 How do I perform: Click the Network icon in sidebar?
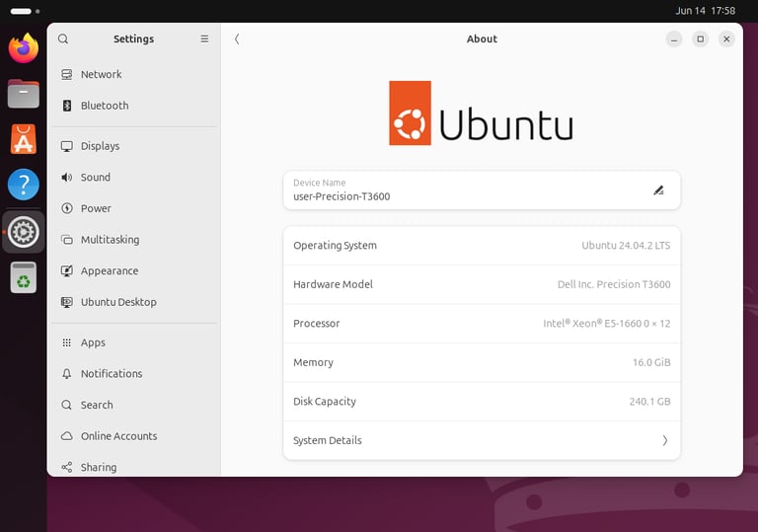67,74
